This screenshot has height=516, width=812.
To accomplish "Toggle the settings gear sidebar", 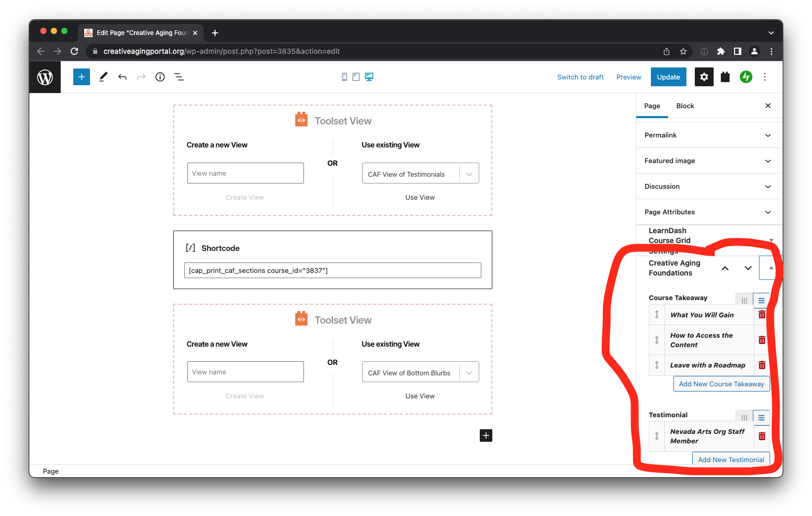I will [x=704, y=77].
